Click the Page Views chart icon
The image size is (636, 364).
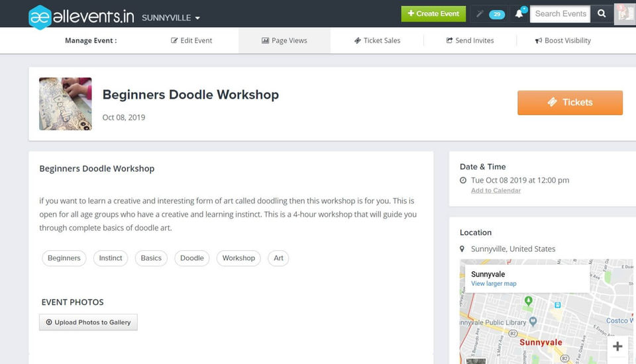click(x=265, y=40)
